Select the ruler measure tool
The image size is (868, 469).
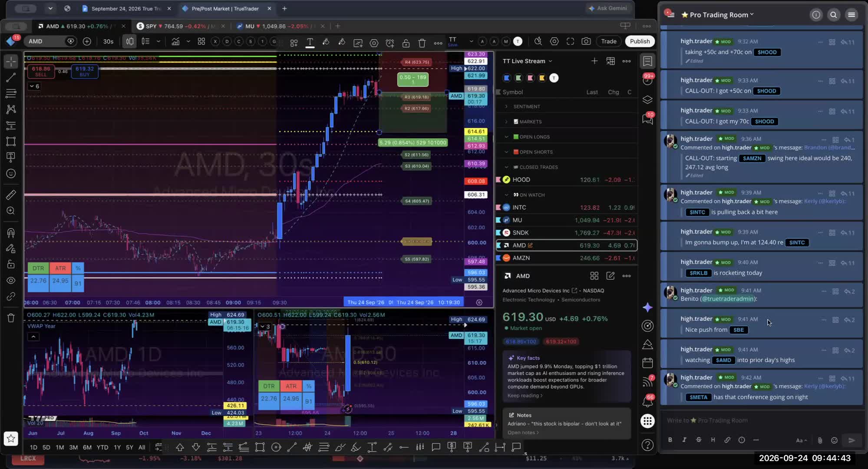11,195
